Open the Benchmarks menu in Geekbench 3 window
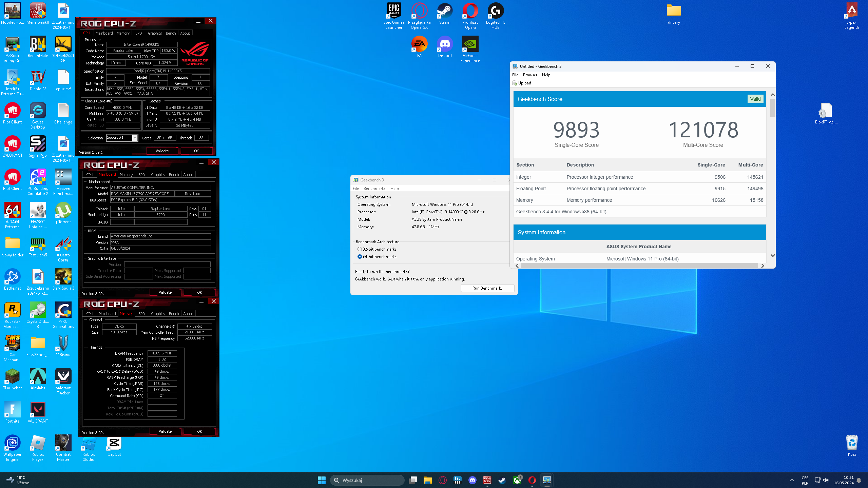This screenshot has height=488, width=868. pos(374,189)
